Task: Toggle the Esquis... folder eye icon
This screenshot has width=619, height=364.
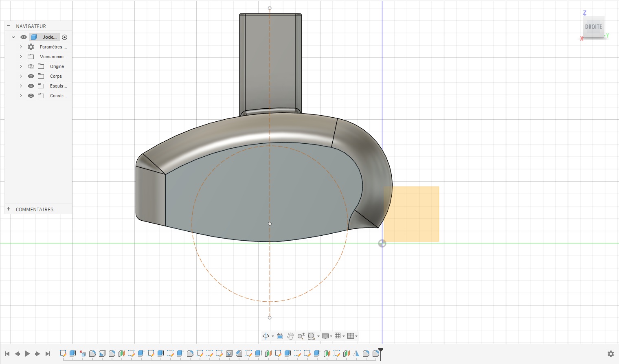Action: point(31,86)
